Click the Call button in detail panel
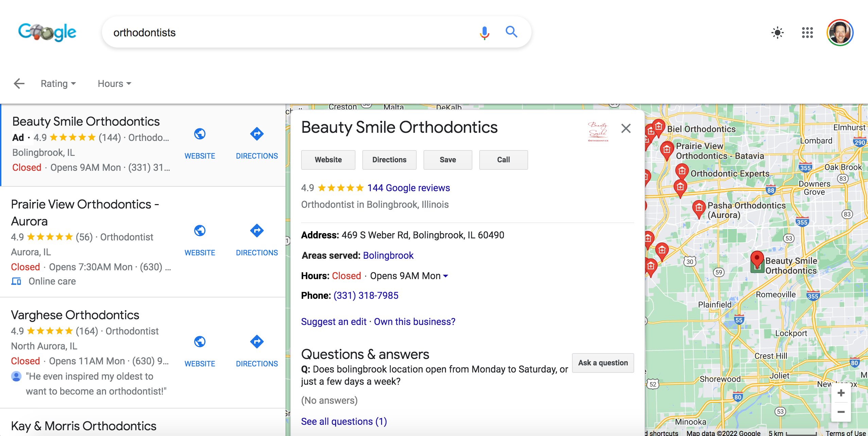The width and height of the screenshot is (868, 436). pos(504,160)
